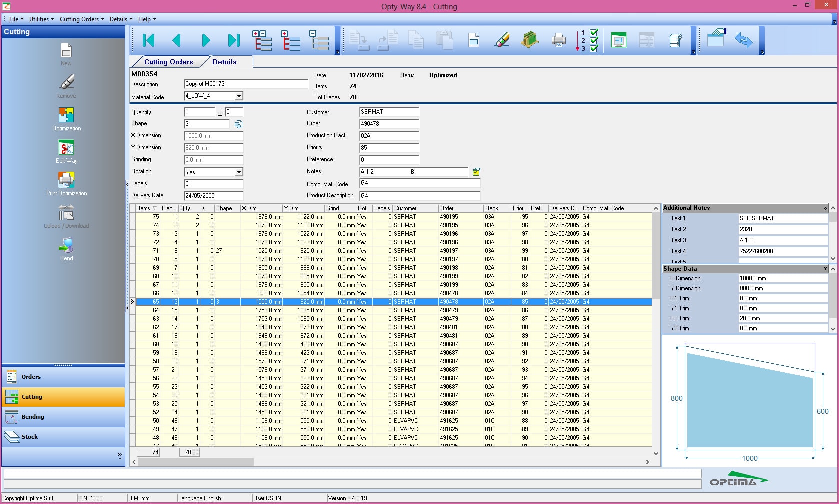Select grid row with item 75

(x=393, y=217)
